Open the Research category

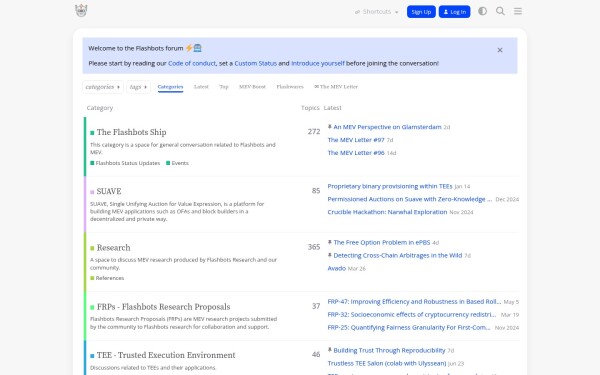click(x=113, y=248)
